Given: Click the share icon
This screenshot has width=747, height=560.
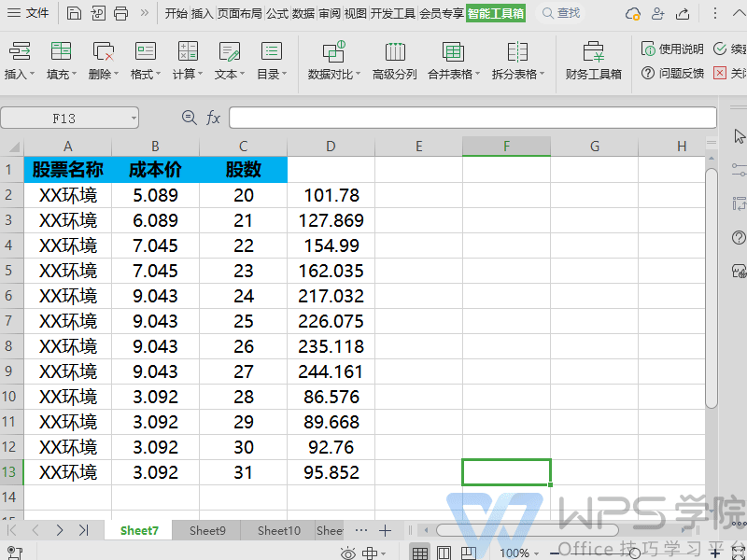Looking at the screenshot, I should coord(683,13).
